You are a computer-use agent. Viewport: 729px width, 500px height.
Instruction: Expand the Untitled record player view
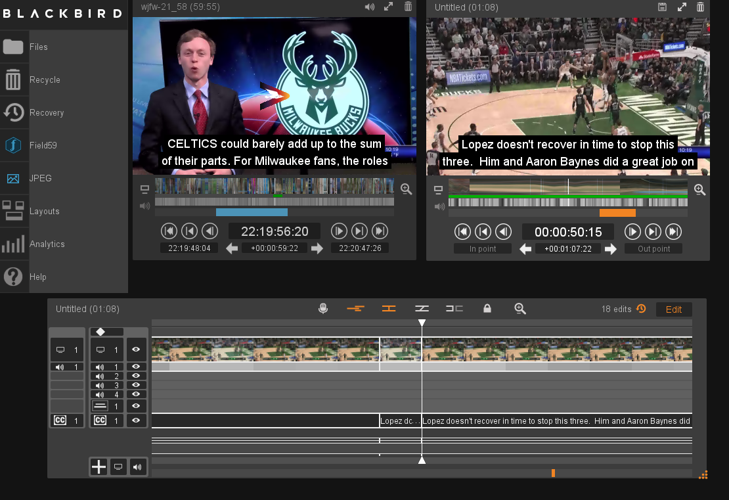pyautogui.click(x=682, y=7)
